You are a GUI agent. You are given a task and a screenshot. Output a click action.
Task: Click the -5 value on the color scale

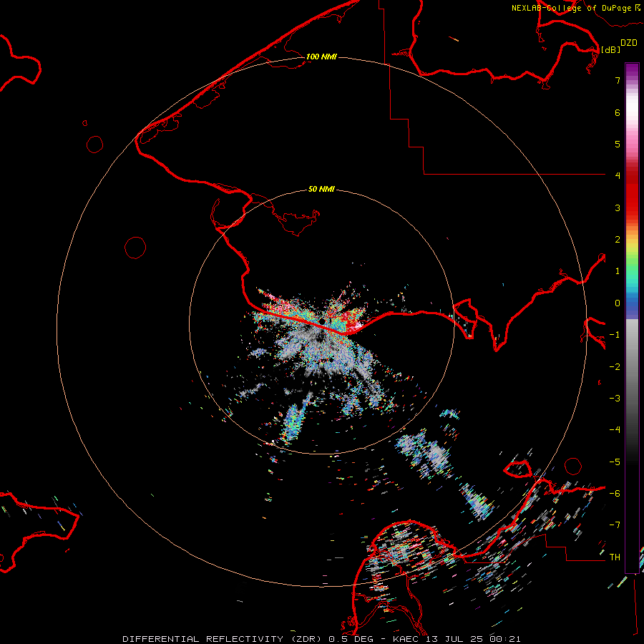click(x=615, y=462)
